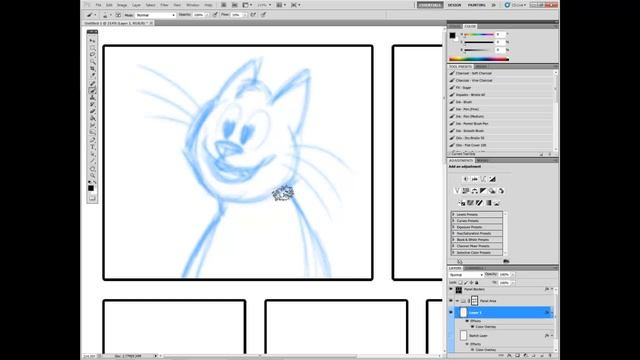
Task: Add a Photo Filter adjustment
Action: (x=492, y=191)
